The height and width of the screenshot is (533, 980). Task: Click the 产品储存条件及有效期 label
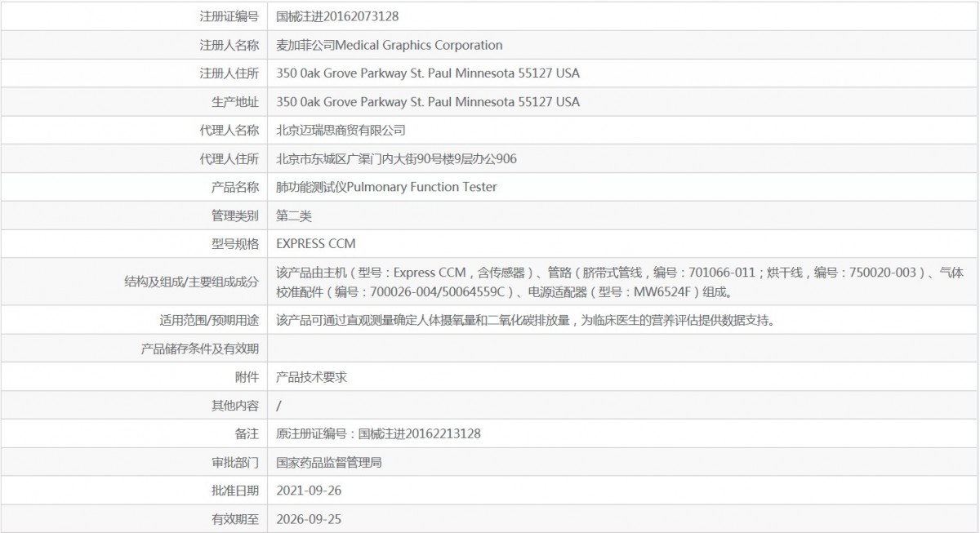pos(199,349)
